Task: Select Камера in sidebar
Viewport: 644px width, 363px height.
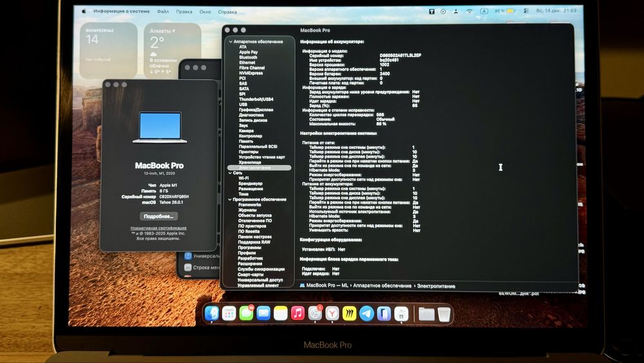Action: [x=246, y=131]
